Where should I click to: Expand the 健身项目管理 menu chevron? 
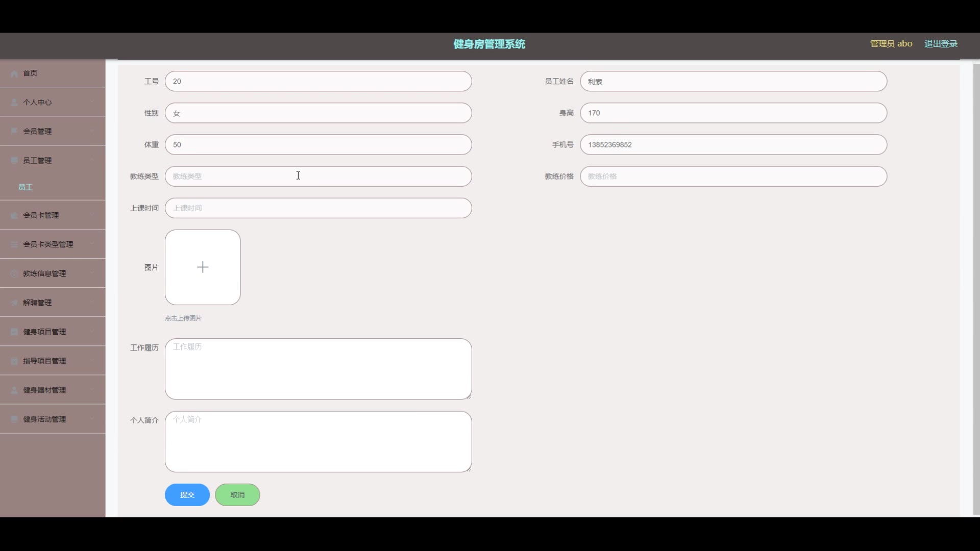click(92, 331)
